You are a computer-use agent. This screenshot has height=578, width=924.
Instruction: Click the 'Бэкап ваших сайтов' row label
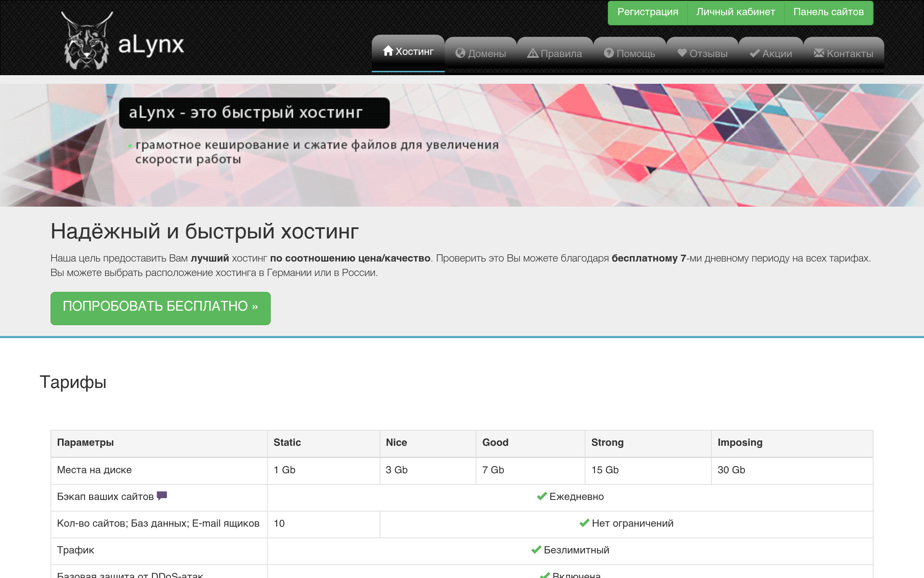point(105,497)
